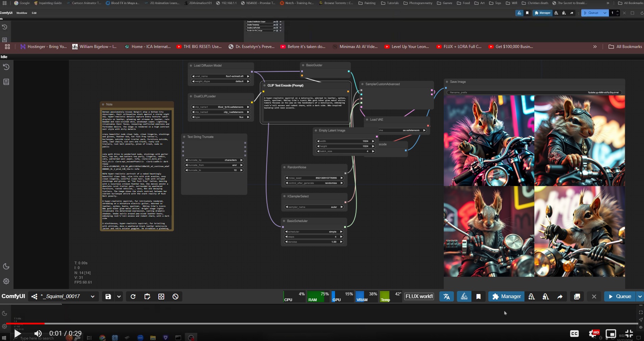Open the Workflow menu
Screen dimensions: 644x341
click(22, 13)
